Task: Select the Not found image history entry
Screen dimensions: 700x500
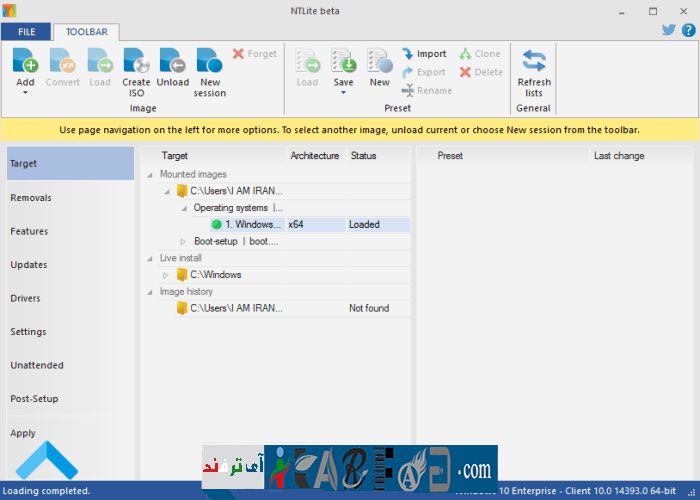Action: [236, 309]
